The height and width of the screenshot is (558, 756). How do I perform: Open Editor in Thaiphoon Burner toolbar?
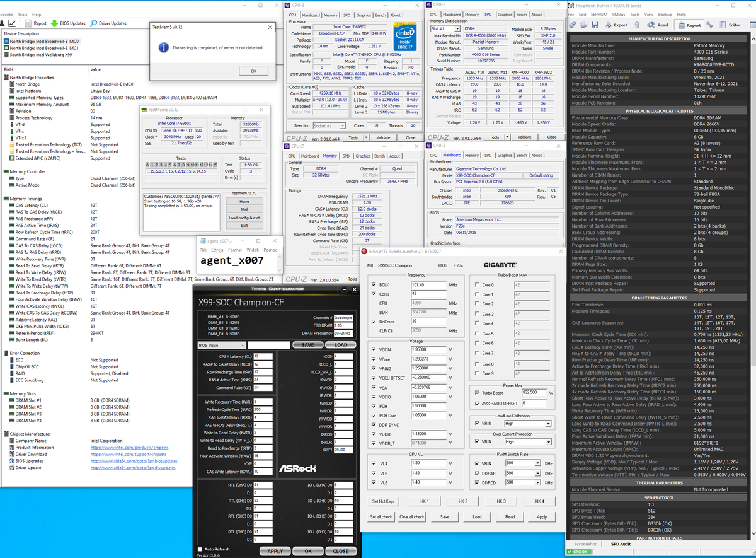tap(730, 25)
